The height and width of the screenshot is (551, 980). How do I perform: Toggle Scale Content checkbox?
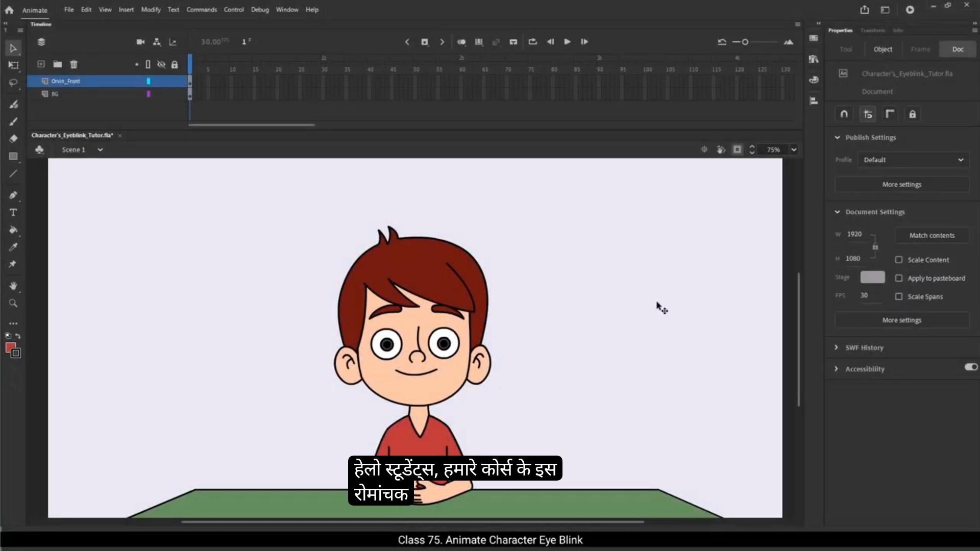(899, 260)
